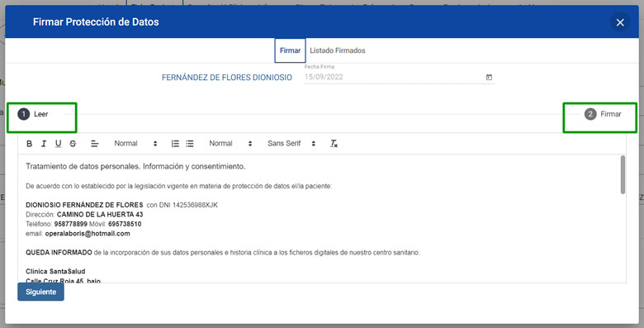Toggle underline formatting in the editor
Image resolution: width=644 pixels, height=328 pixels.
coord(59,144)
